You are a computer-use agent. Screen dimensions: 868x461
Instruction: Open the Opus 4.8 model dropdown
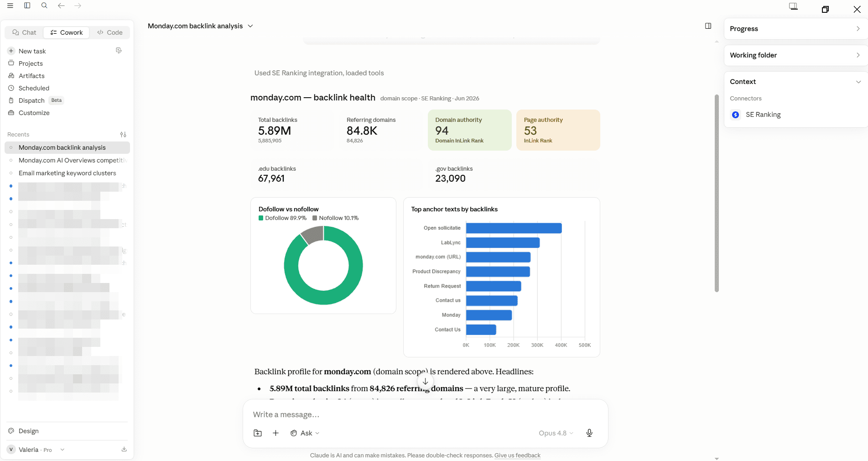556,433
